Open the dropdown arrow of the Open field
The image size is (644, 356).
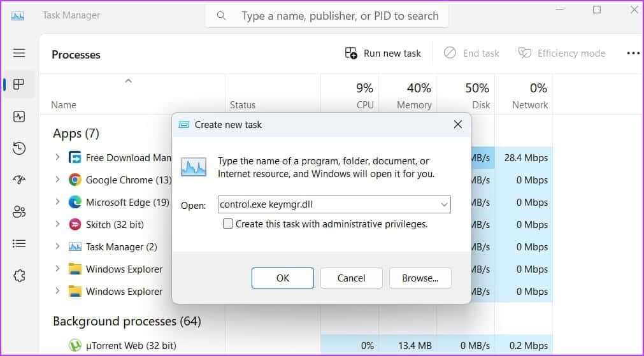point(444,204)
